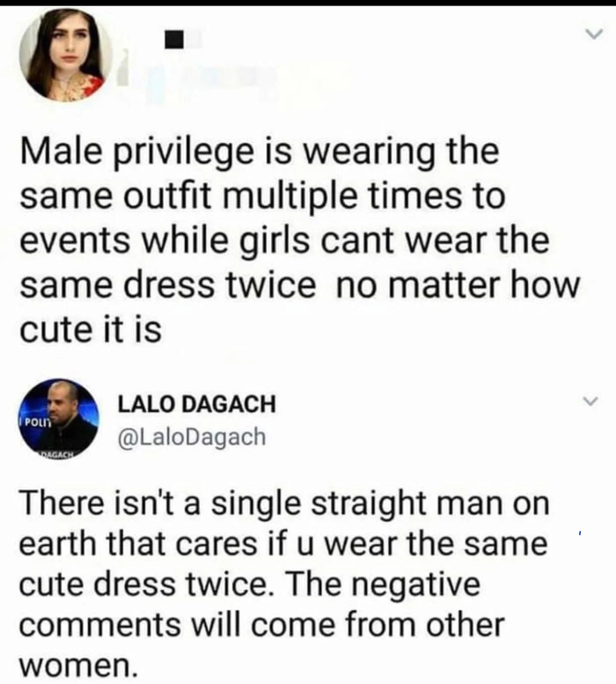
Task: Click the small black square beside top avatar
Action: (x=173, y=40)
